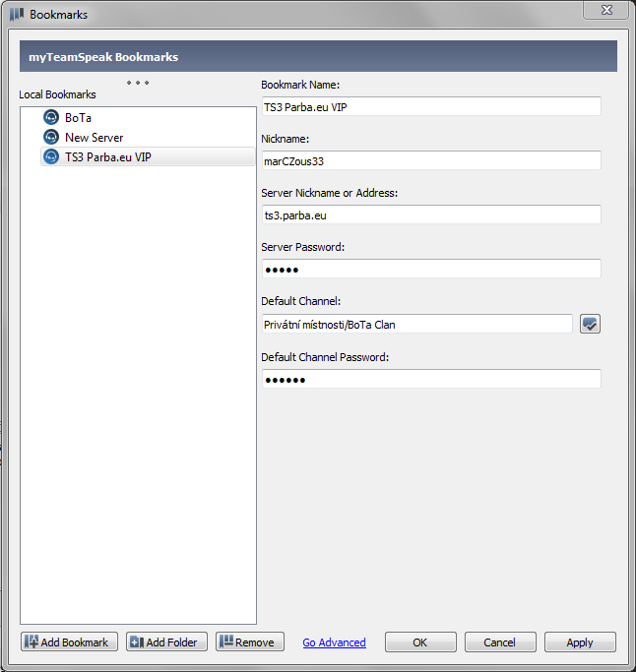The width and height of the screenshot is (636, 672).
Task: Open the three-dot menu above Local Bookmarks
Action: click(x=138, y=83)
